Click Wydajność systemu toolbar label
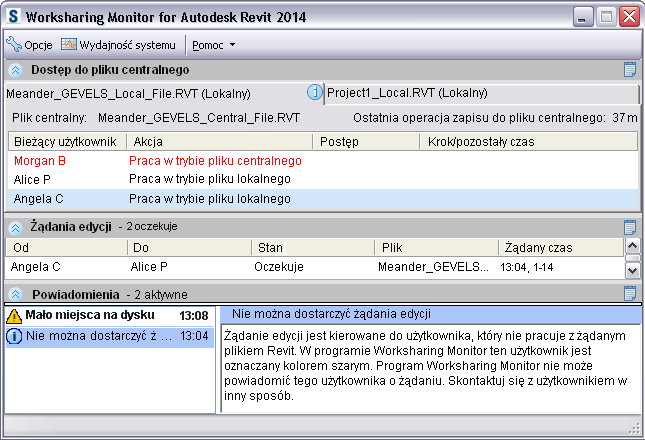The height and width of the screenshot is (440, 645). [x=128, y=45]
